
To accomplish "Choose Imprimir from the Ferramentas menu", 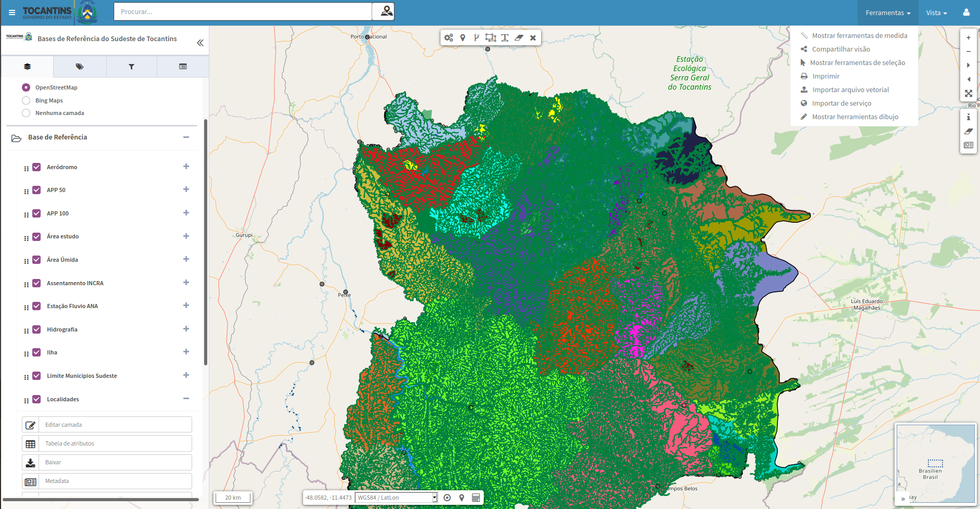I will (x=826, y=77).
